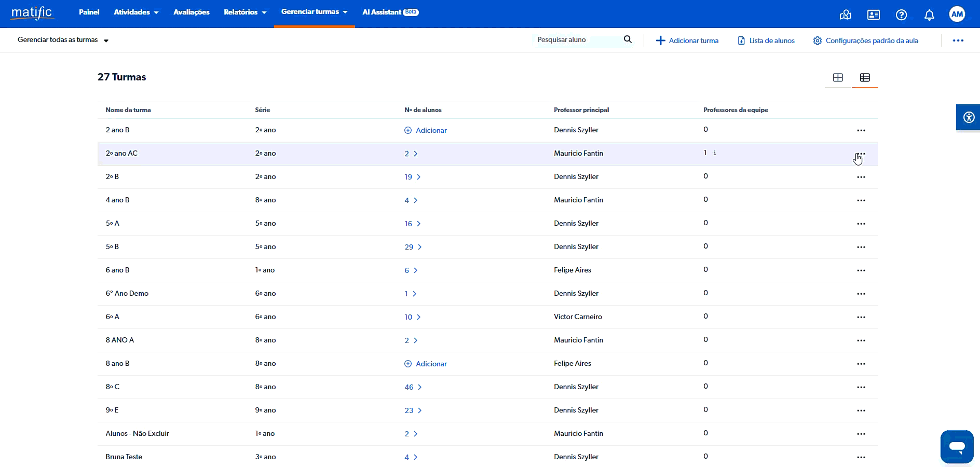Open the AM user avatar menu
The image size is (980, 467).
click(x=957, y=15)
